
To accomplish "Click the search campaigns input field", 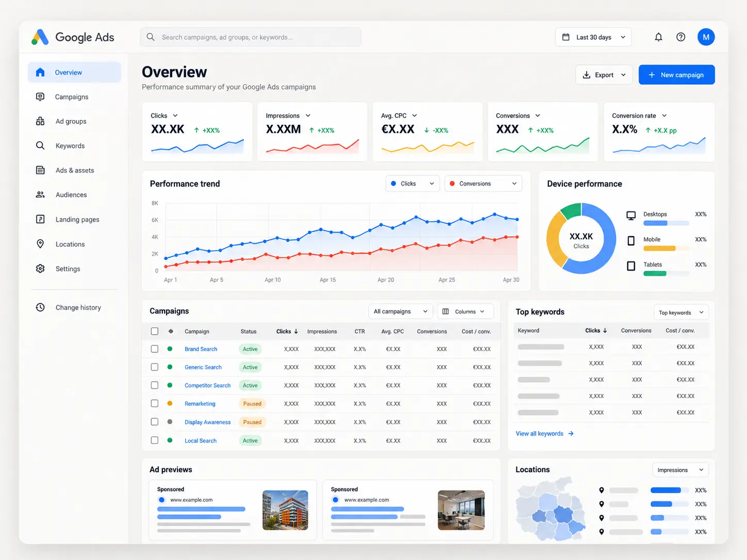I will [250, 37].
